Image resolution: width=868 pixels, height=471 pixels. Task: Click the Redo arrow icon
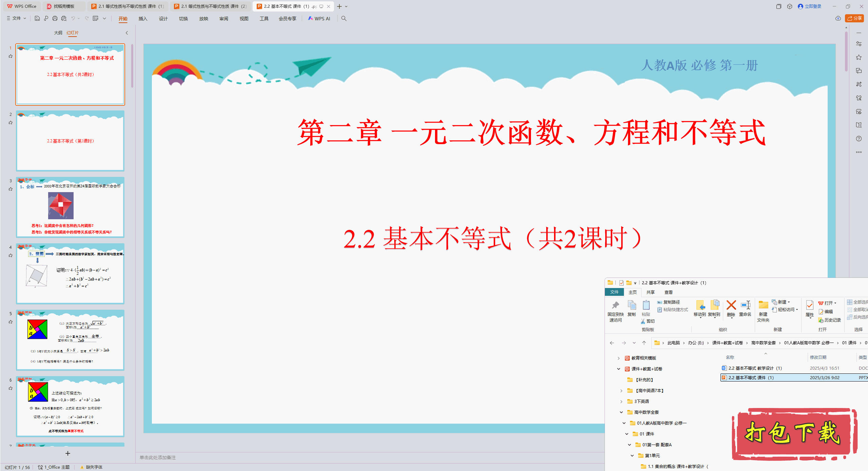(87, 19)
